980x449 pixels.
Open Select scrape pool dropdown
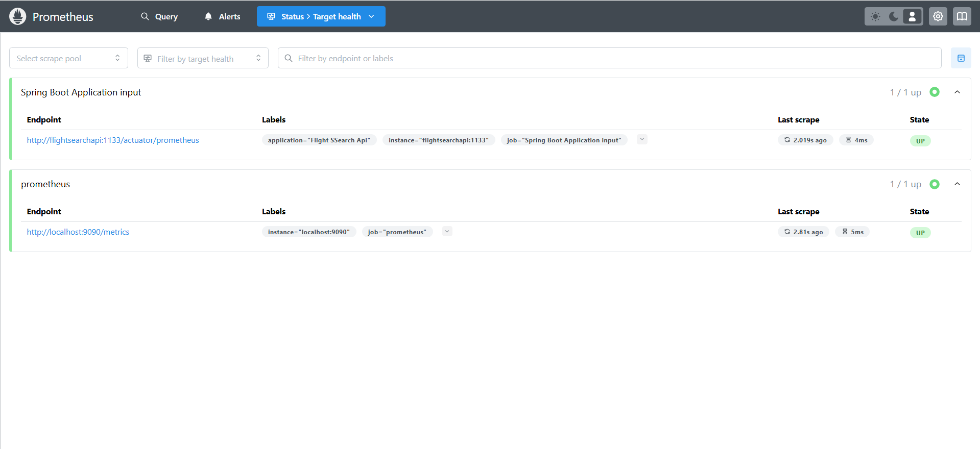(x=68, y=58)
